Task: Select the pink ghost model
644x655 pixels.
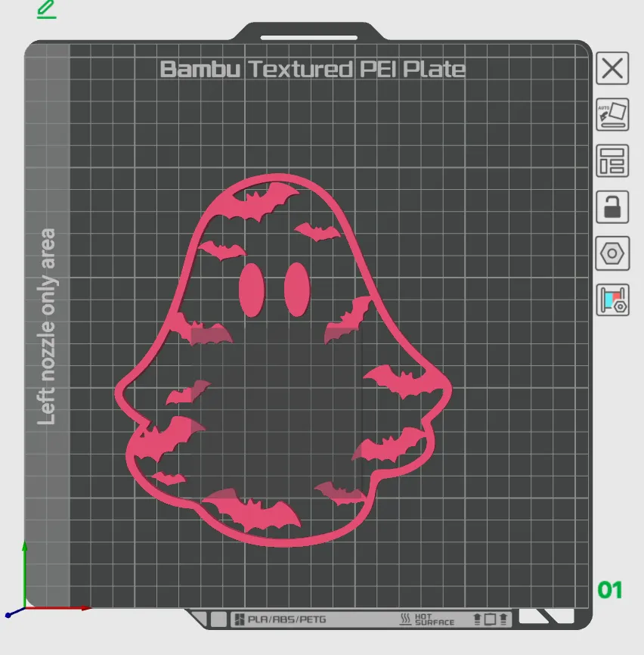Action: pyautogui.click(x=283, y=360)
